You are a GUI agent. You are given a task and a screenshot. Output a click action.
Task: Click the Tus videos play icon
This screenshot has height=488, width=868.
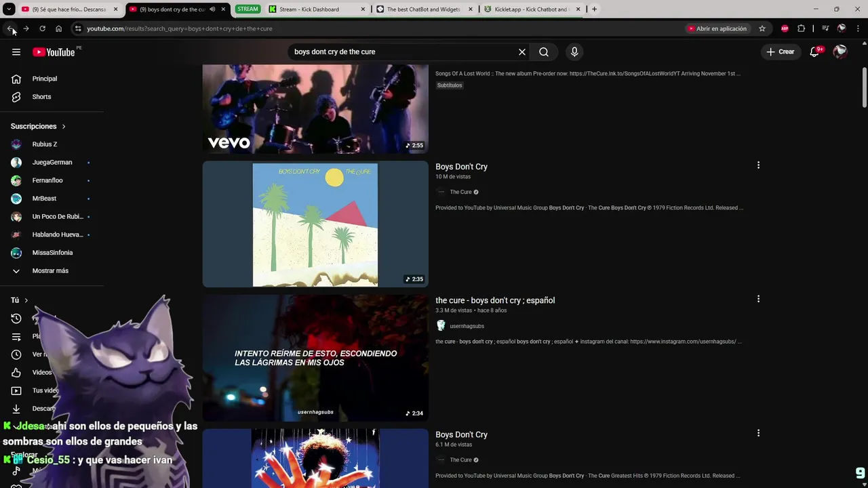point(16,390)
